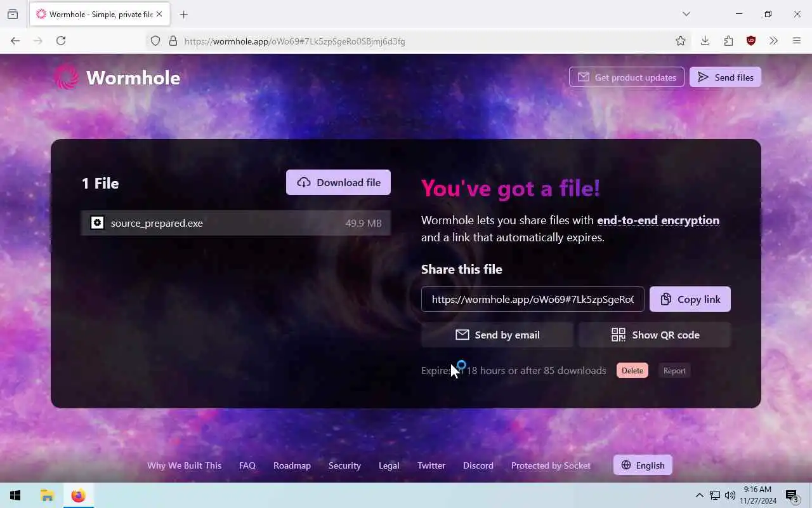
Task: Click the source_prepared.exe file gear icon
Action: click(97, 223)
